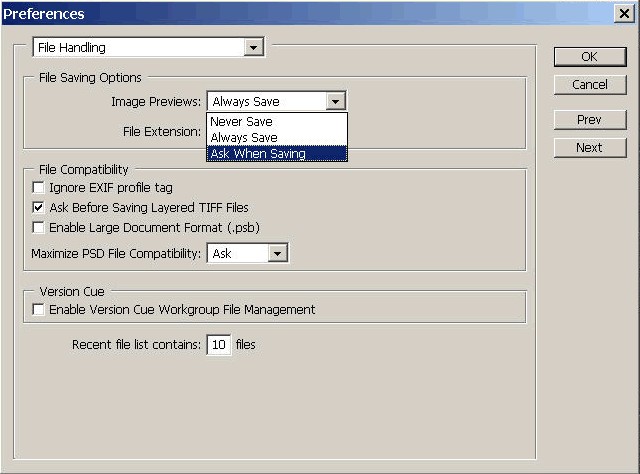This screenshot has width=640, height=474.
Task: Uncheck Ask Before Saving Layered TIFF Files
Action: click(39, 208)
